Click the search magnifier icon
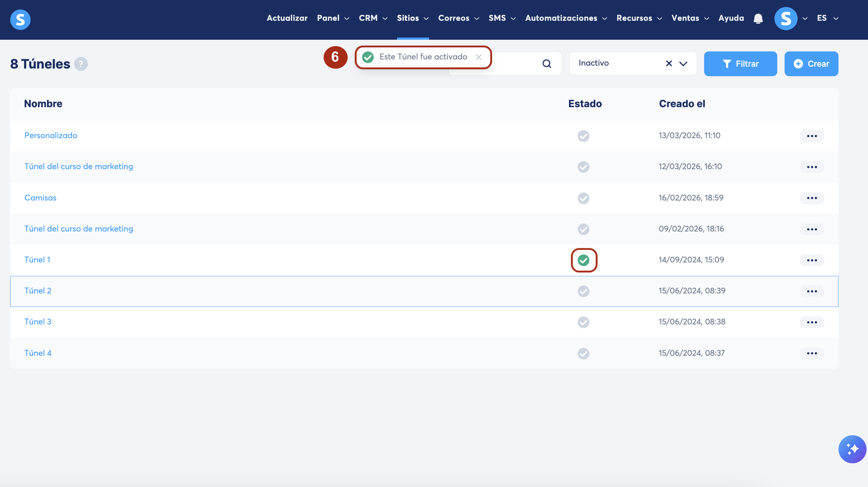This screenshot has height=487, width=868. 546,64
